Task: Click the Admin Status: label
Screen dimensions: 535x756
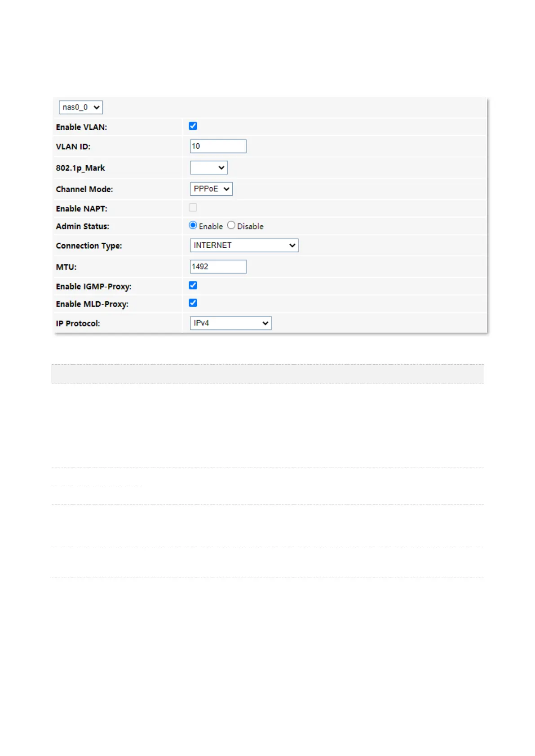Action: (83, 226)
